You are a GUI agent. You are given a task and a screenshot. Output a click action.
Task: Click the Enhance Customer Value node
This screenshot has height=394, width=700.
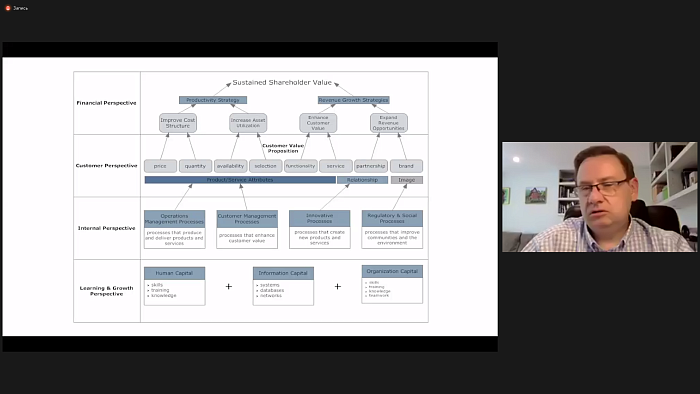coord(318,123)
